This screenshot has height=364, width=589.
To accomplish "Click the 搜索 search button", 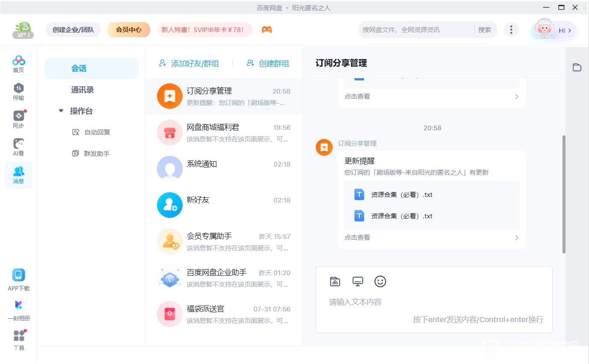I will (485, 30).
